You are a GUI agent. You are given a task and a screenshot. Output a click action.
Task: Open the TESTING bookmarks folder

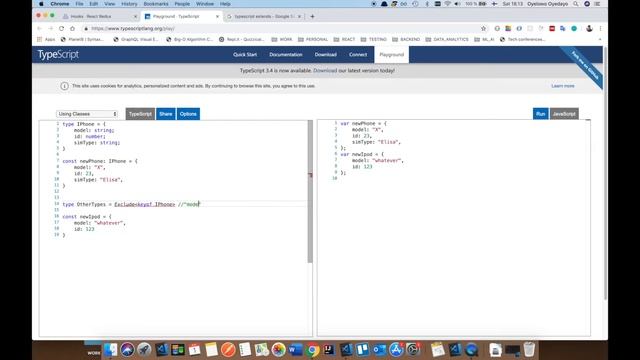point(373,40)
